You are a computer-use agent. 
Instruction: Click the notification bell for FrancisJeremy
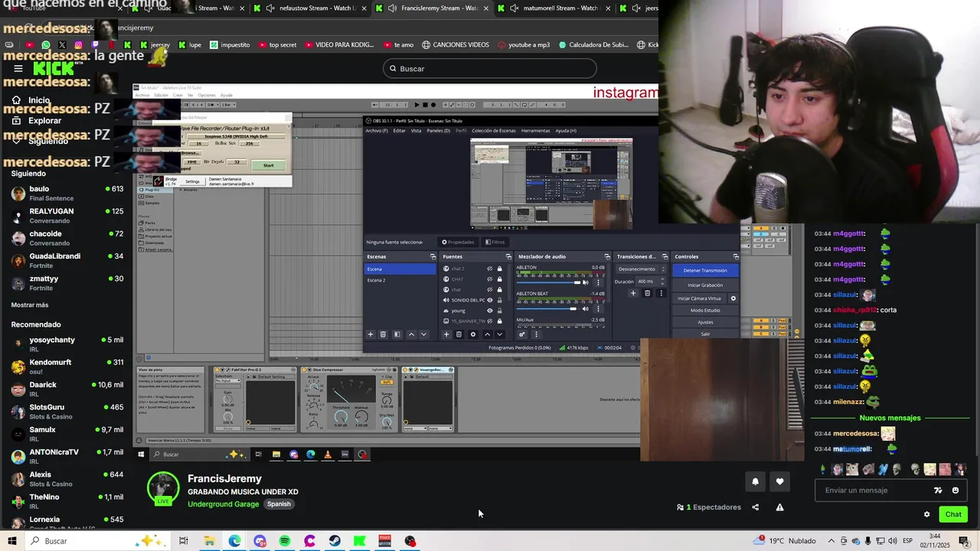[755, 481]
